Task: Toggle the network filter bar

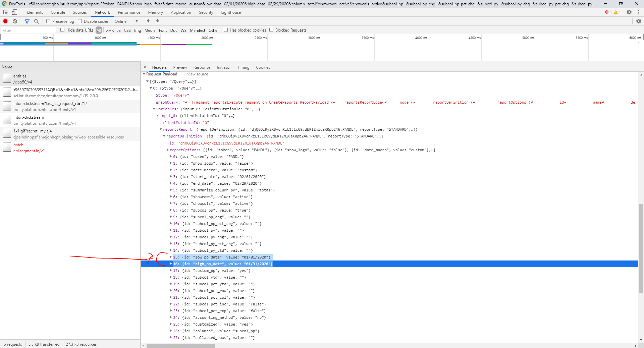Action: tap(27, 21)
